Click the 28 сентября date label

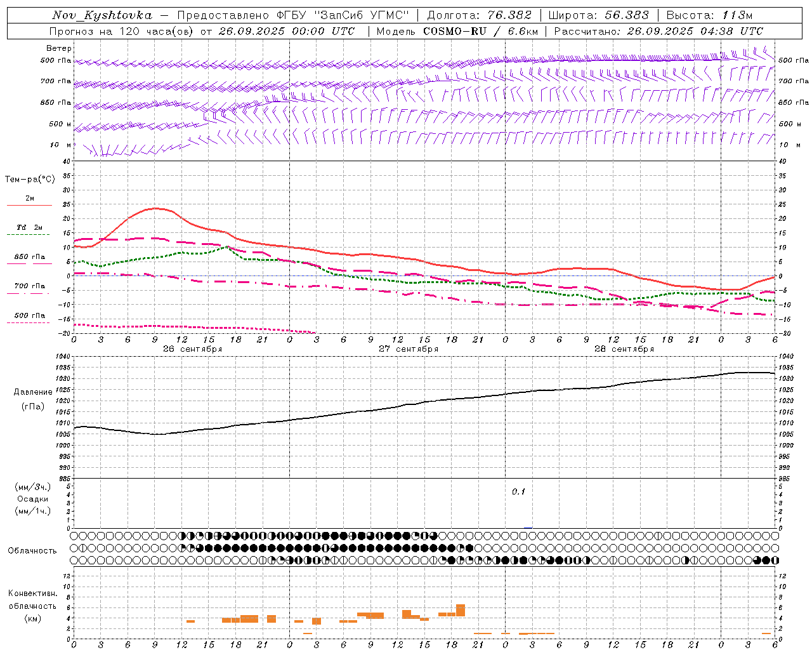click(x=624, y=349)
